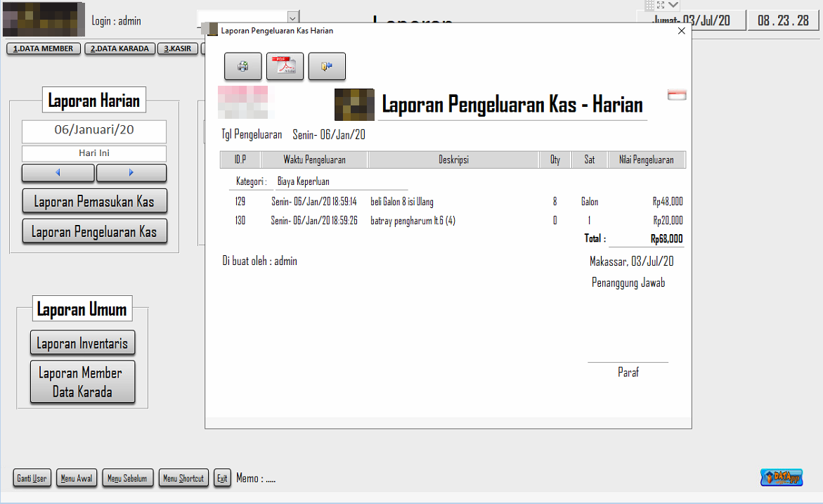Click the Hari Ini field
823x504 pixels.
[x=94, y=153]
